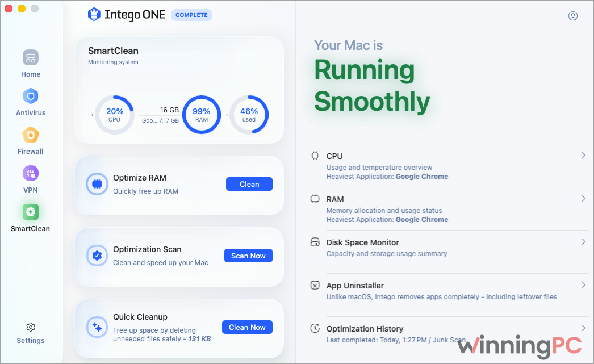Expand the CPU row chevron
The width and height of the screenshot is (594, 364).
pyautogui.click(x=583, y=155)
